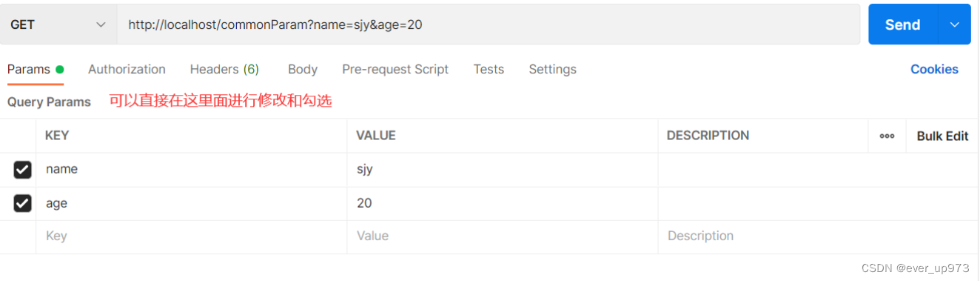The width and height of the screenshot is (980, 281).
Task: Send the request
Action: pos(903,24)
